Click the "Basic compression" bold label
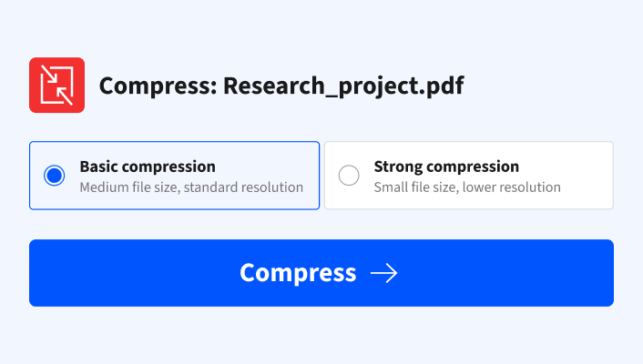643x364 pixels. [148, 167]
